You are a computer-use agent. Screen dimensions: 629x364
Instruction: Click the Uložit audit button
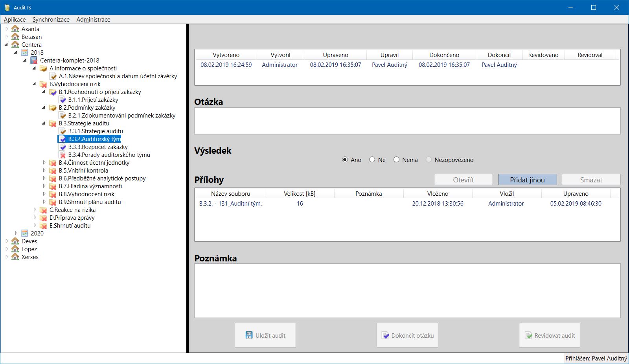(265, 335)
